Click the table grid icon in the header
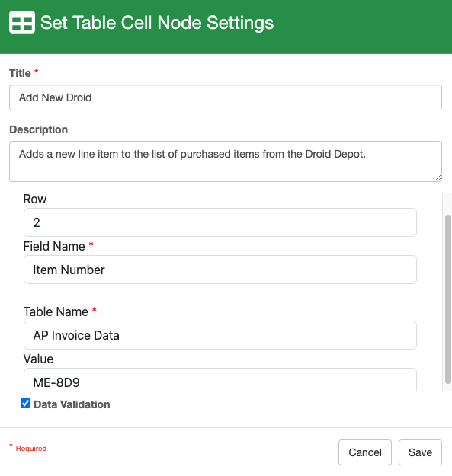This screenshot has width=452, height=476. (x=22, y=22)
